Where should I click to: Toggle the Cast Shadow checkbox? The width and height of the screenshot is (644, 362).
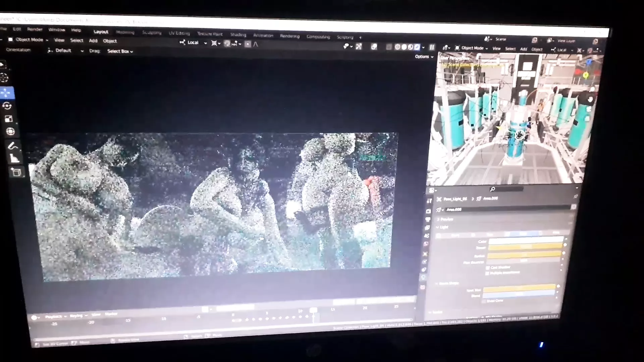(488, 267)
